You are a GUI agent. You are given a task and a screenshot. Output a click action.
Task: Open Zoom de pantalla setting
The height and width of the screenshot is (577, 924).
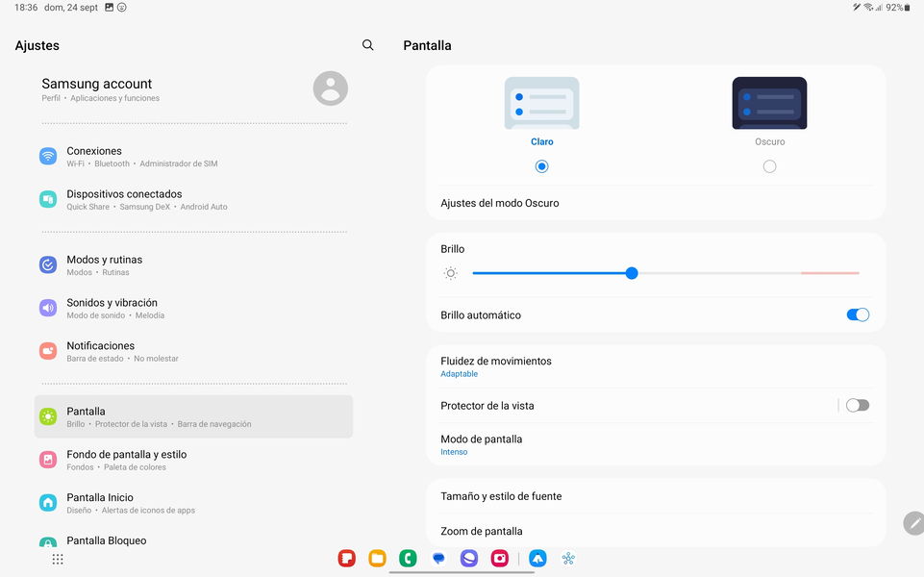(x=656, y=531)
